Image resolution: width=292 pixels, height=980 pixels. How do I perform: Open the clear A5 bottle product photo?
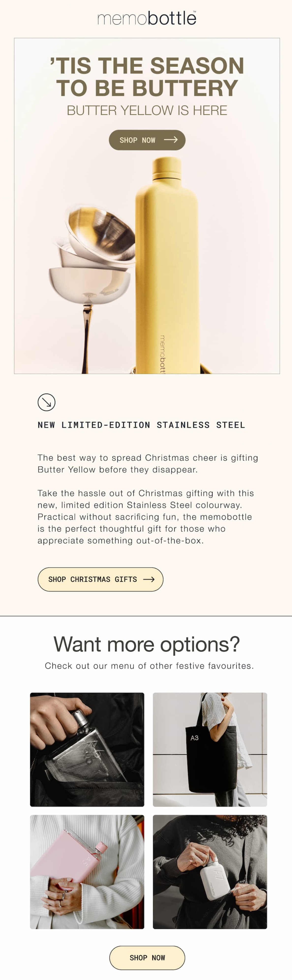point(87,749)
